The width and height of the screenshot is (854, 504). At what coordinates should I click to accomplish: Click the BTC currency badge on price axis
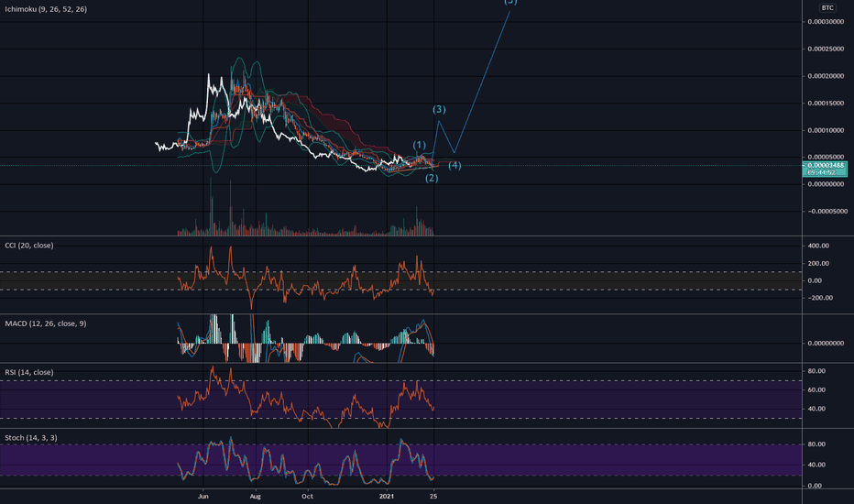pyautogui.click(x=827, y=7)
